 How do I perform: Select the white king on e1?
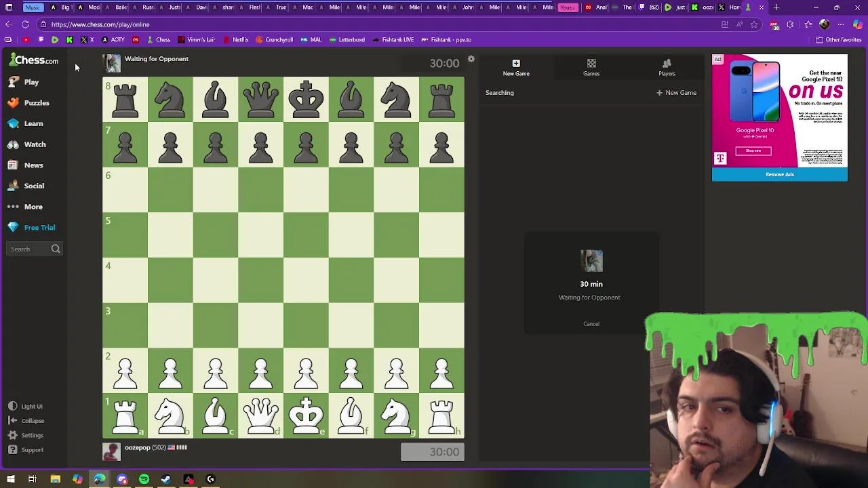[306, 415]
